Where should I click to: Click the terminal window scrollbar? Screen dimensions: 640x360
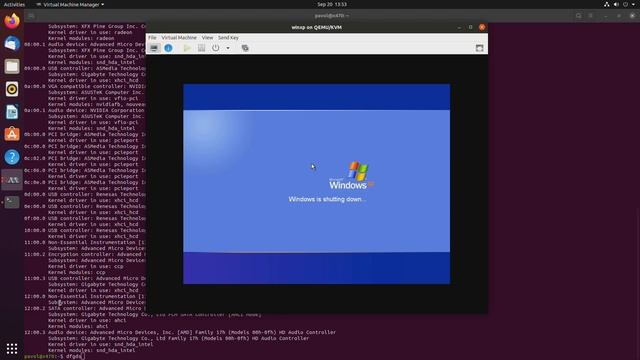[638, 283]
